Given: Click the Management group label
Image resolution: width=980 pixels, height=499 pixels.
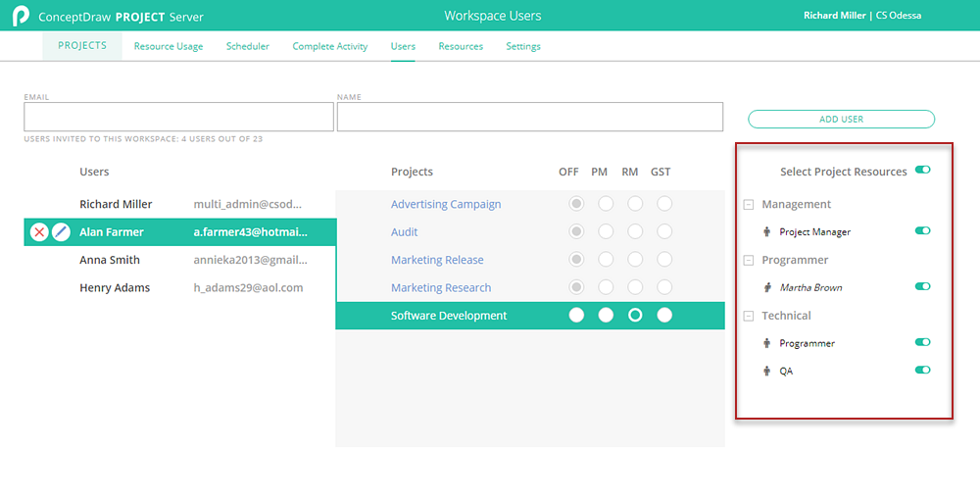Looking at the screenshot, I should tap(796, 204).
